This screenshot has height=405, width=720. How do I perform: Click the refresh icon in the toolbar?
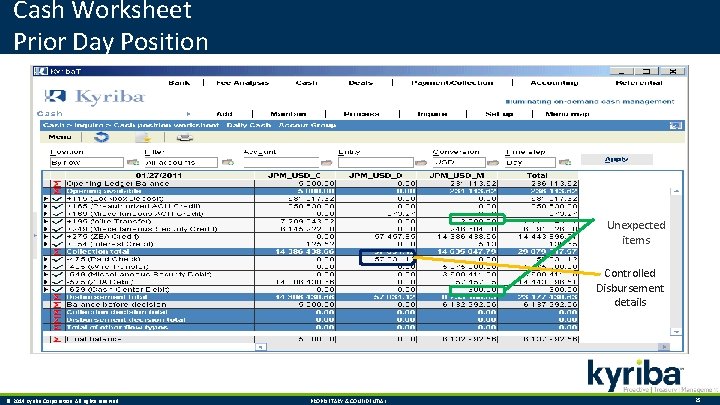[101, 137]
